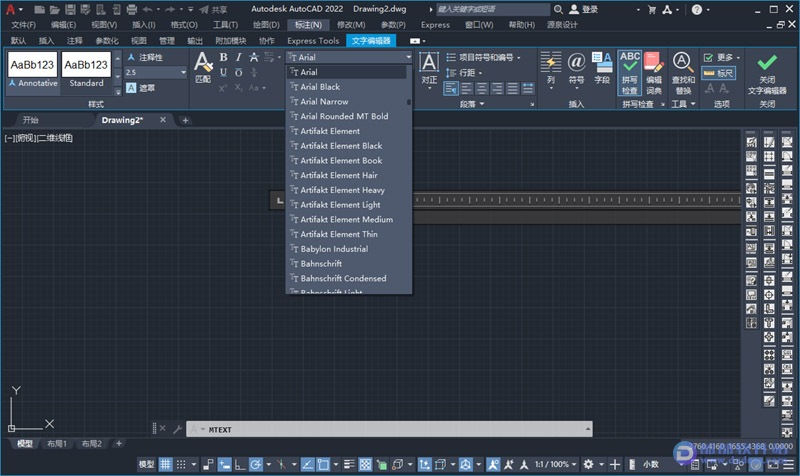Open the 更多 more options dropdown

721,57
